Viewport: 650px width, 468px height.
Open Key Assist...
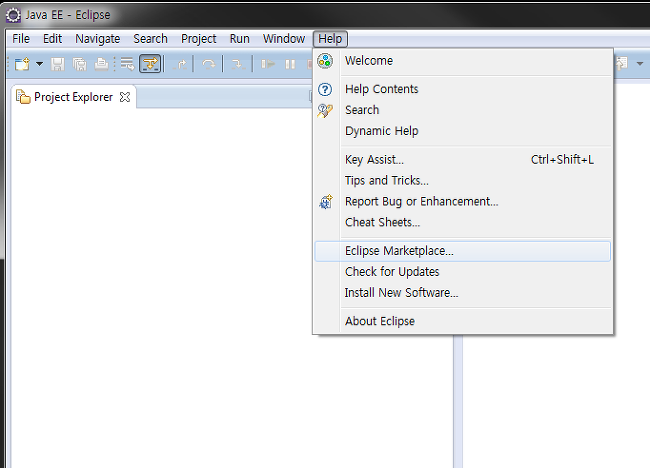463,160
